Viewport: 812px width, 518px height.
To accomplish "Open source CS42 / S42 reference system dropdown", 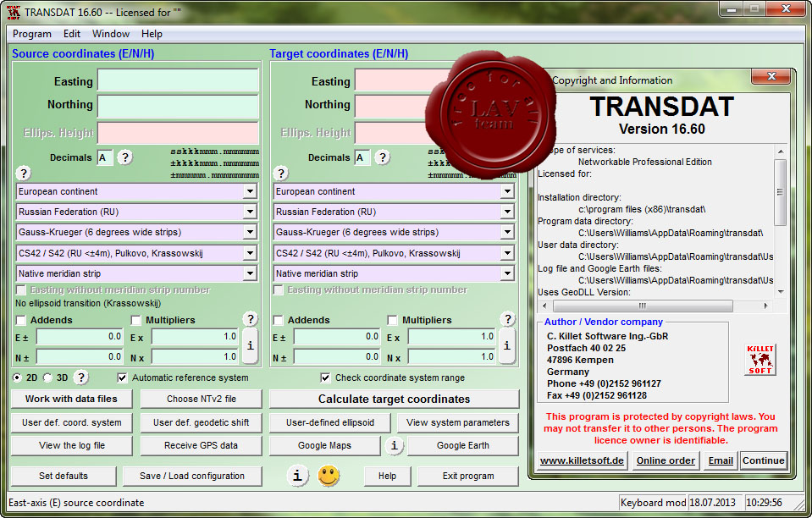I will (x=250, y=253).
